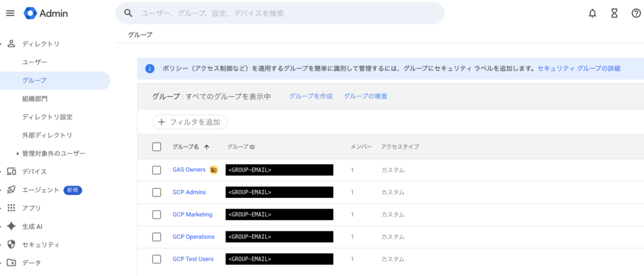Click the data folder icon

(x=11, y=263)
